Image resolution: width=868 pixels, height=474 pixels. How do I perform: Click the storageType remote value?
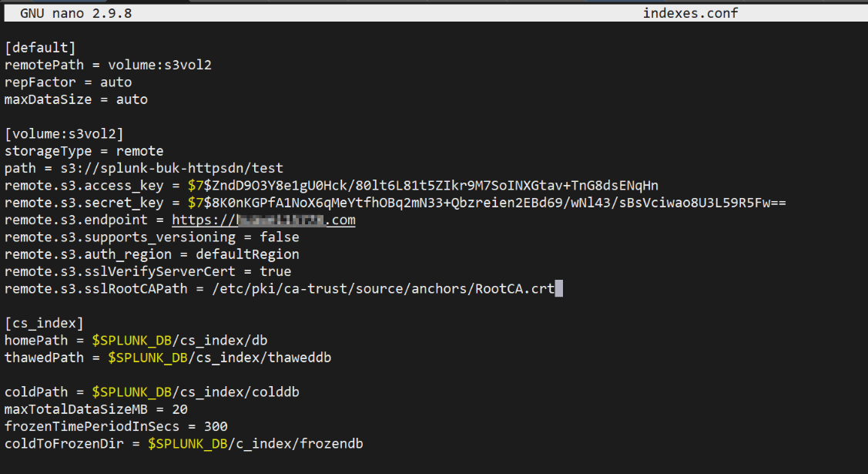139,151
